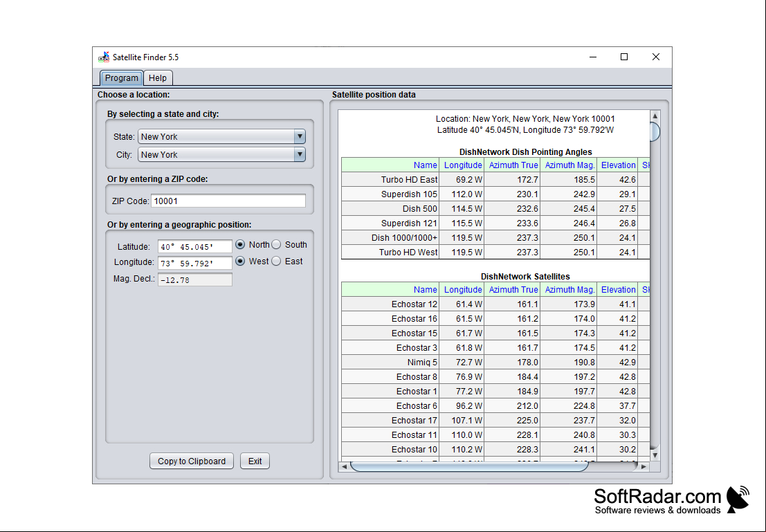Click the horizontal scrollbar thumb under the data tables
This screenshot has height=532, width=766.
(469, 466)
